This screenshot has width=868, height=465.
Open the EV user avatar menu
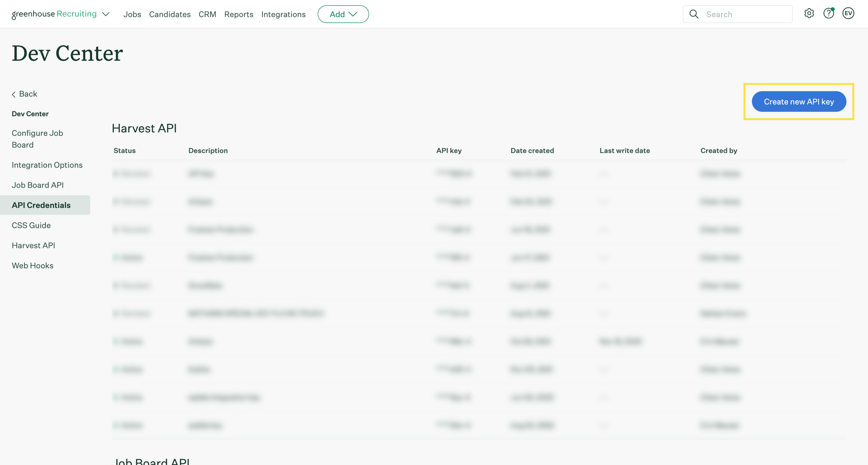pos(848,13)
